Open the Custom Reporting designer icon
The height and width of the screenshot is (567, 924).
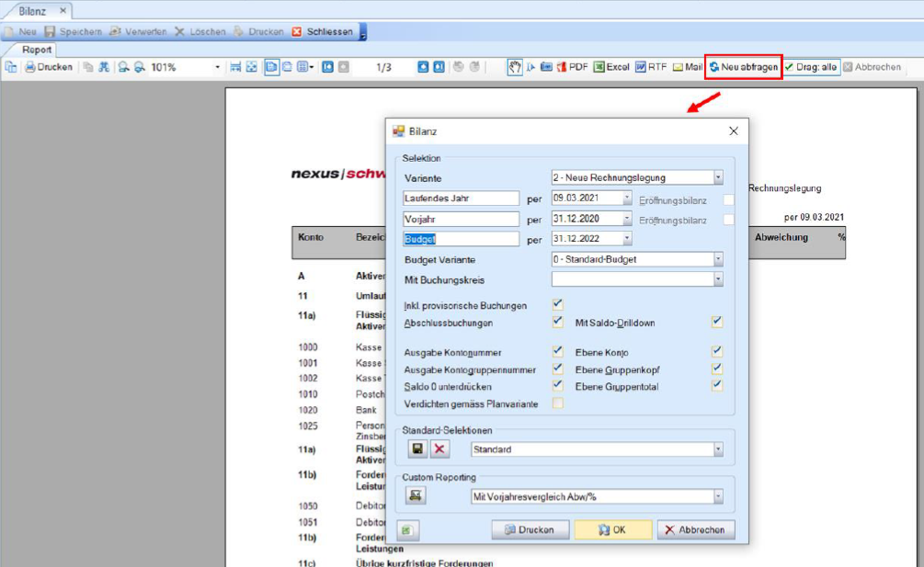tap(417, 496)
